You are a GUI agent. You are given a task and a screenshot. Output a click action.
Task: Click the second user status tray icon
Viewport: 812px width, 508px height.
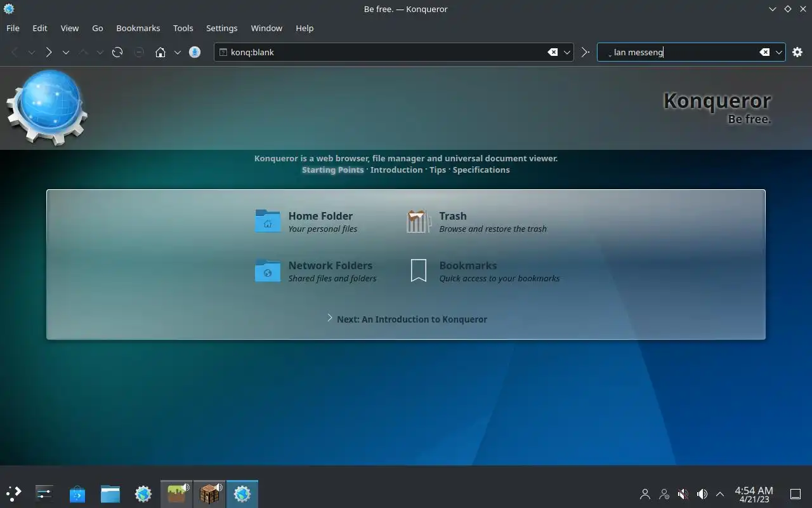664,494
